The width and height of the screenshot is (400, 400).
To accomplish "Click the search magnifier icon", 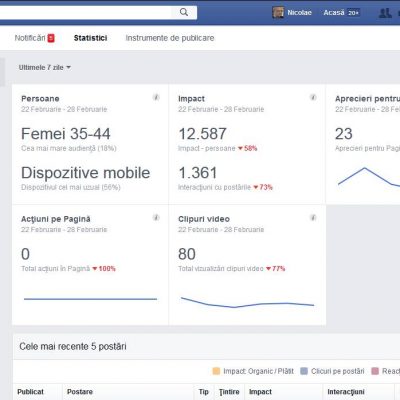I will pyautogui.click(x=184, y=12).
